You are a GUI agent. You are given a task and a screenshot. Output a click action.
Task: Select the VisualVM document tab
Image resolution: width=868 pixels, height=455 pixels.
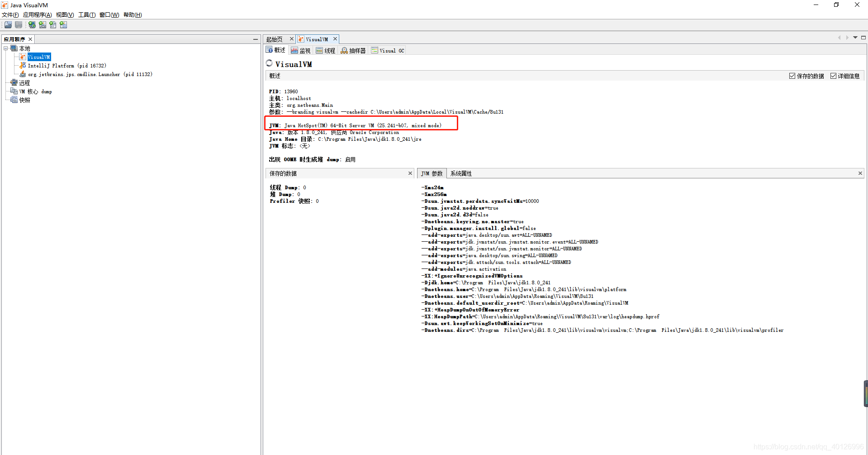click(317, 39)
